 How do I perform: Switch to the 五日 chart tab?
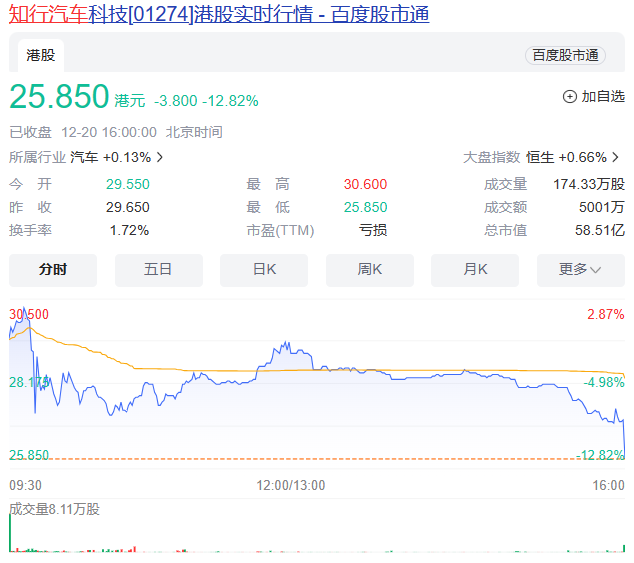coord(158,270)
